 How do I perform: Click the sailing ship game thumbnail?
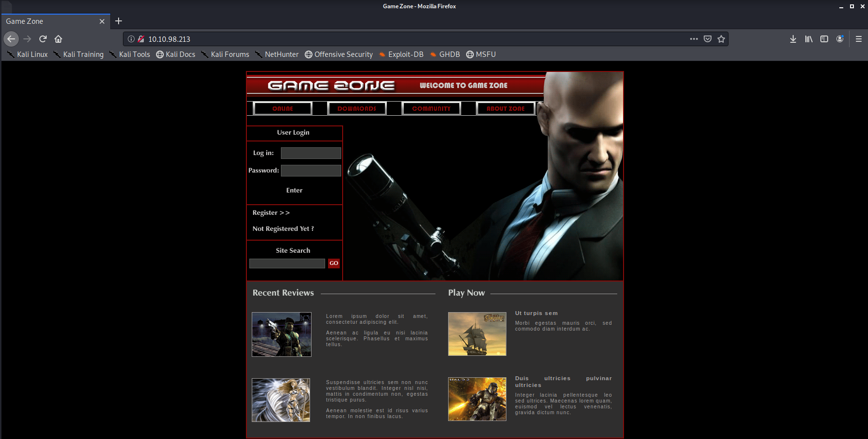pos(477,334)
